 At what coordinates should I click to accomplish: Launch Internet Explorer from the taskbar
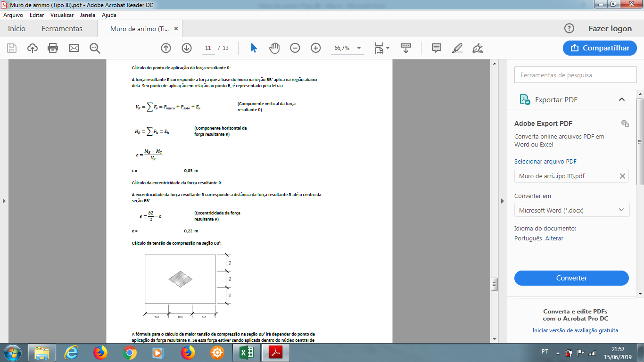(71, 353)
